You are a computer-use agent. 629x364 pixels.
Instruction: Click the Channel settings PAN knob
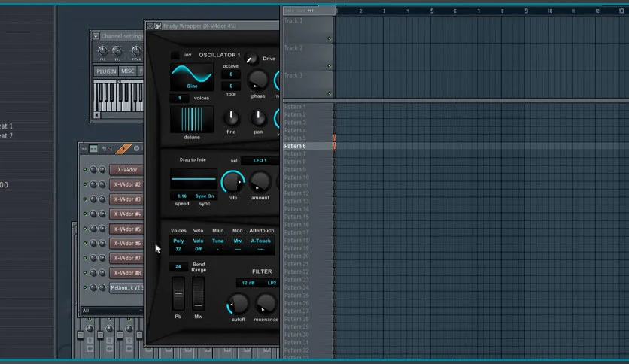pyautogui.click(x=102, y=50)
